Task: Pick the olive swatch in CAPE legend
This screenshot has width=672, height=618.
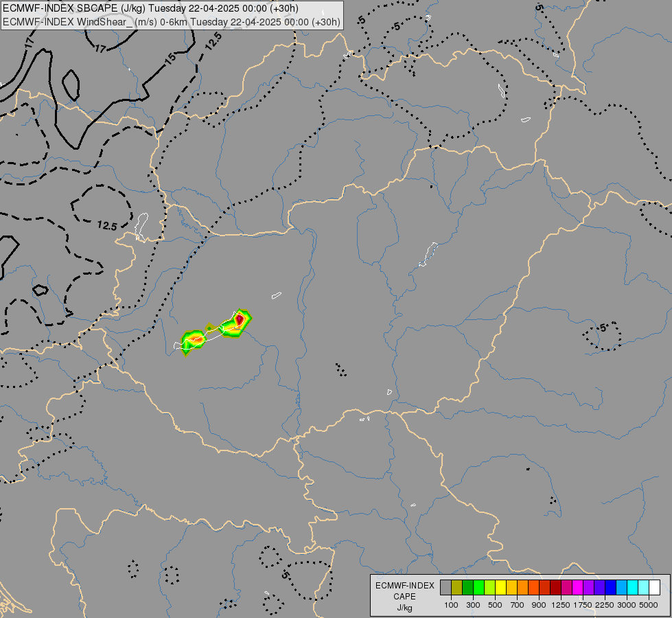Action: coord(457,587)
